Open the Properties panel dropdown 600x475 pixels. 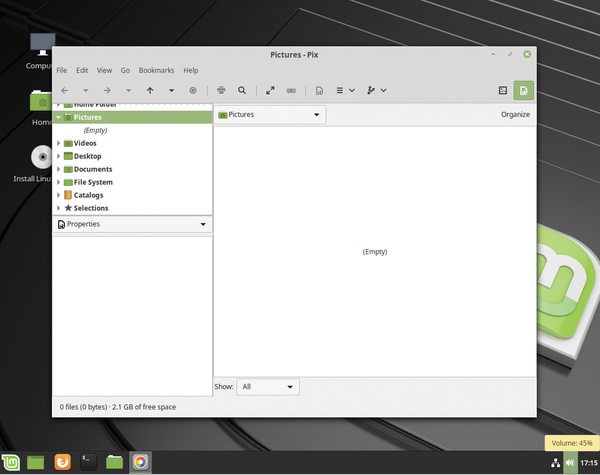point(132,225)
